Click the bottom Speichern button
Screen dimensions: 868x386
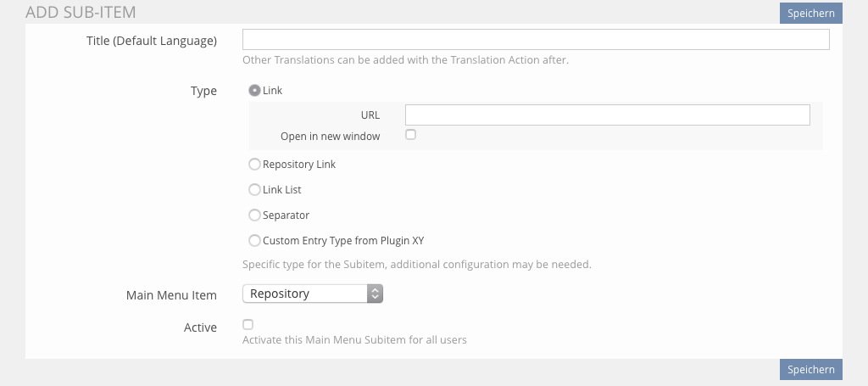[810, 369]
